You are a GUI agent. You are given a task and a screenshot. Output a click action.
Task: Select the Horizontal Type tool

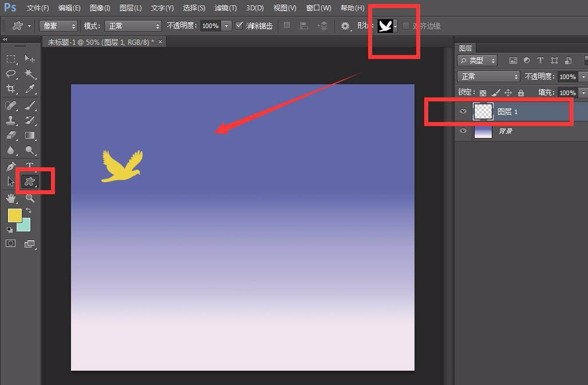(30, 165)
